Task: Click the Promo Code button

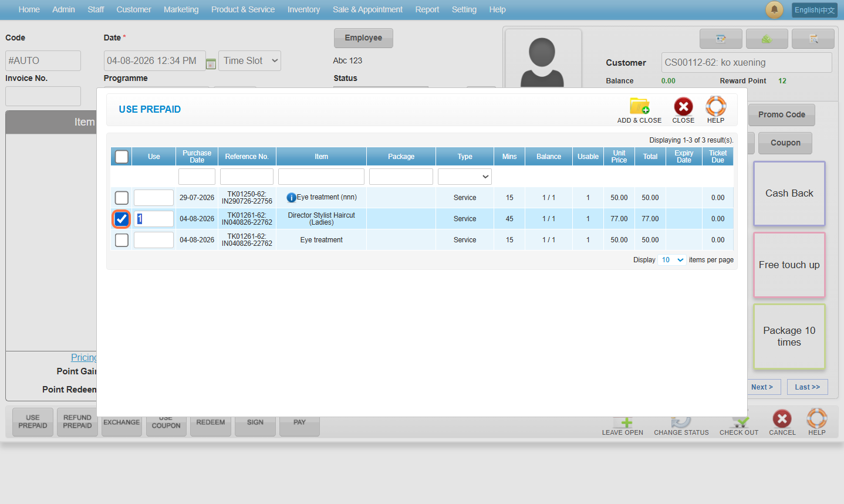Action: pyautogui.click(x=782, y=115)
